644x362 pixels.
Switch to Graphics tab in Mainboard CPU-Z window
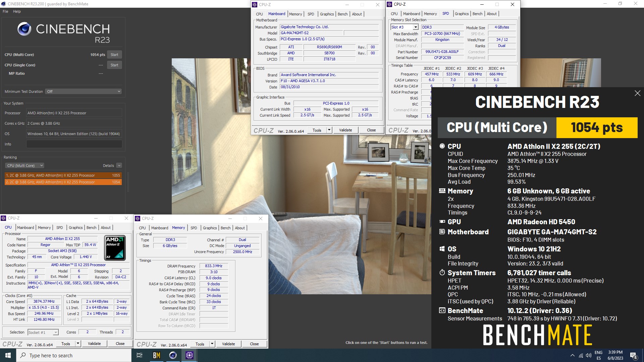click(x=327, y=14)
